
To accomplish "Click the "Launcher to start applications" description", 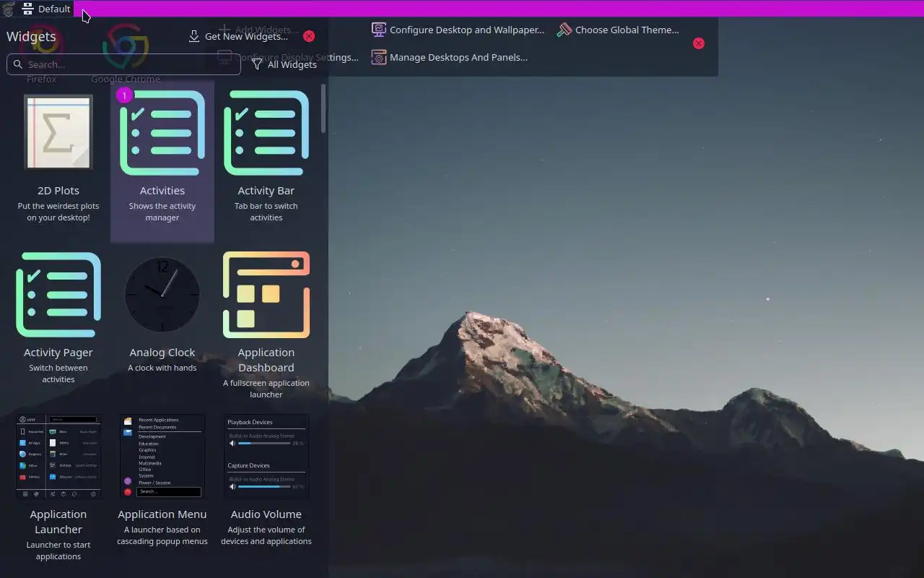I will (58, 551).
